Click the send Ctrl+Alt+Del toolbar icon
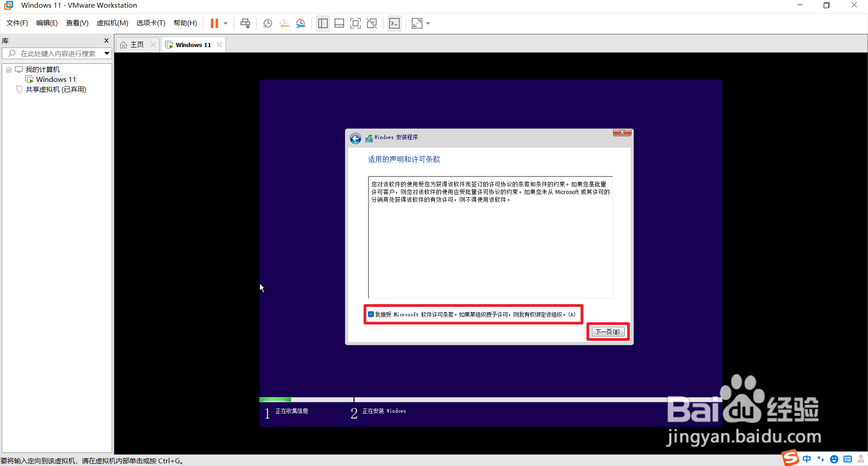This screenshot has width=868, height=466. click(x=245, y=23)
